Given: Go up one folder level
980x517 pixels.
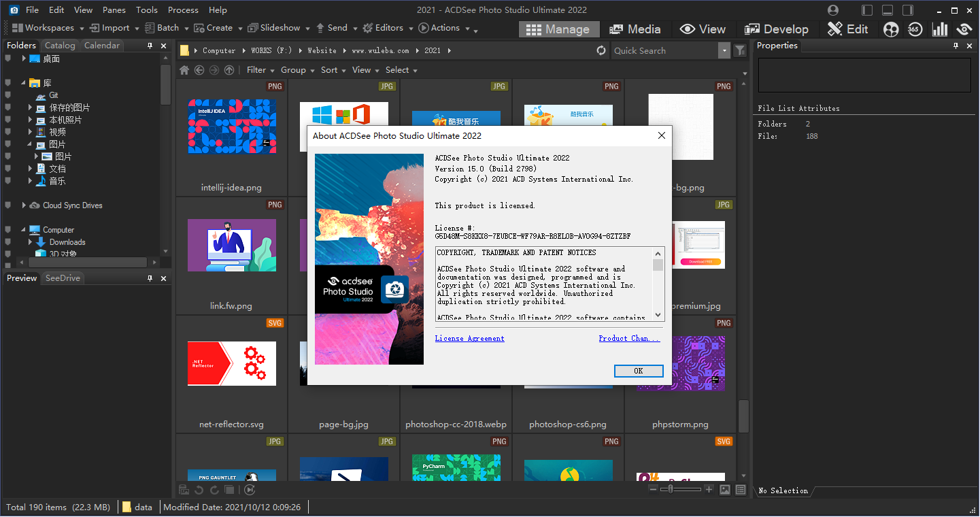Looking at the screenshot, I should [x=229, y=70].
